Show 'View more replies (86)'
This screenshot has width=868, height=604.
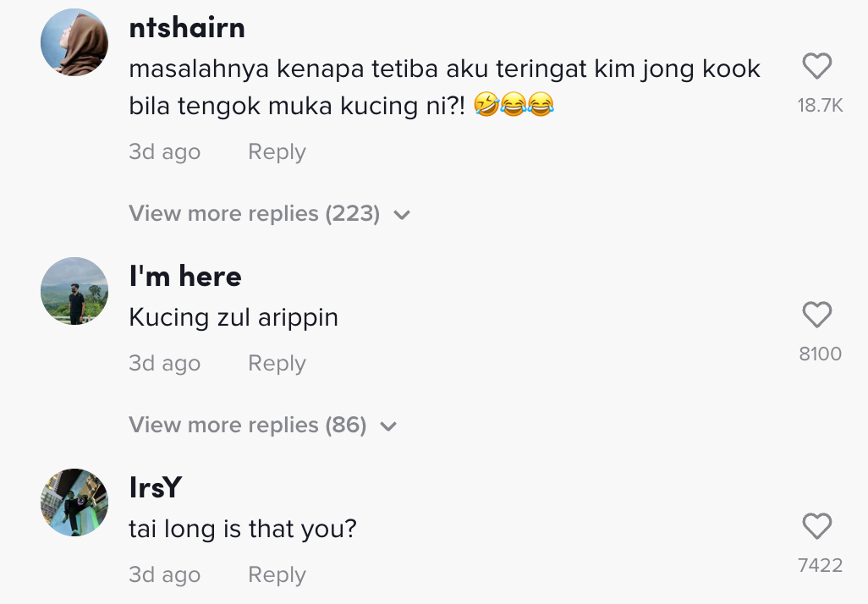(x=247, y=425)
